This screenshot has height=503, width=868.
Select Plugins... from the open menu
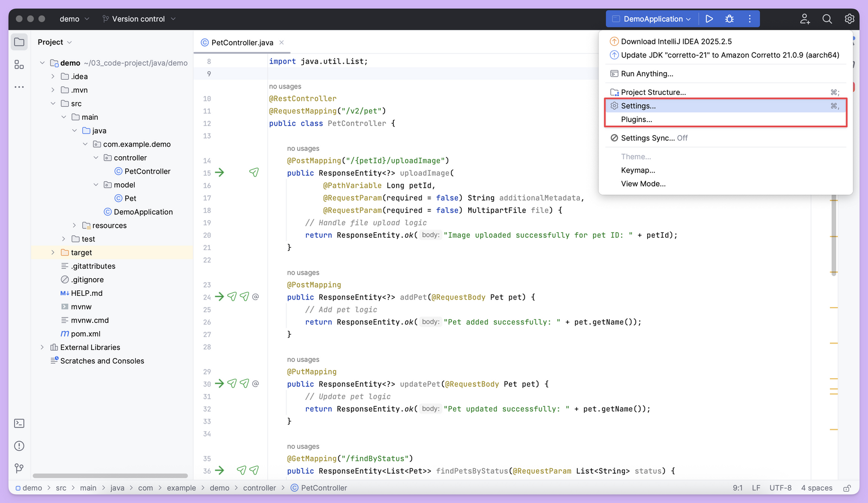click(x=636, y=119)
